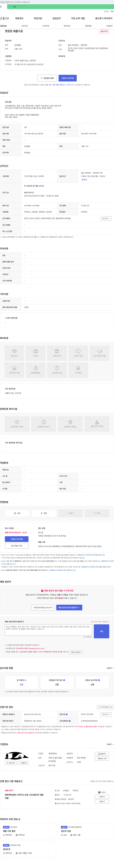This screenshot has width=114, height=868.
Task: Expand 지도 보기 in 인증기관 정보
Action: tap(106, 714)
